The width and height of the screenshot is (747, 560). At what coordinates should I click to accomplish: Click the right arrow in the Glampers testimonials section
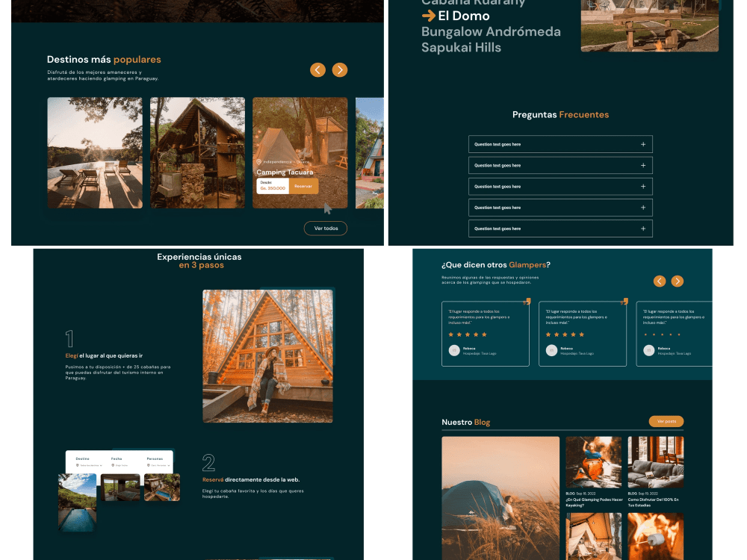(677, 281)
